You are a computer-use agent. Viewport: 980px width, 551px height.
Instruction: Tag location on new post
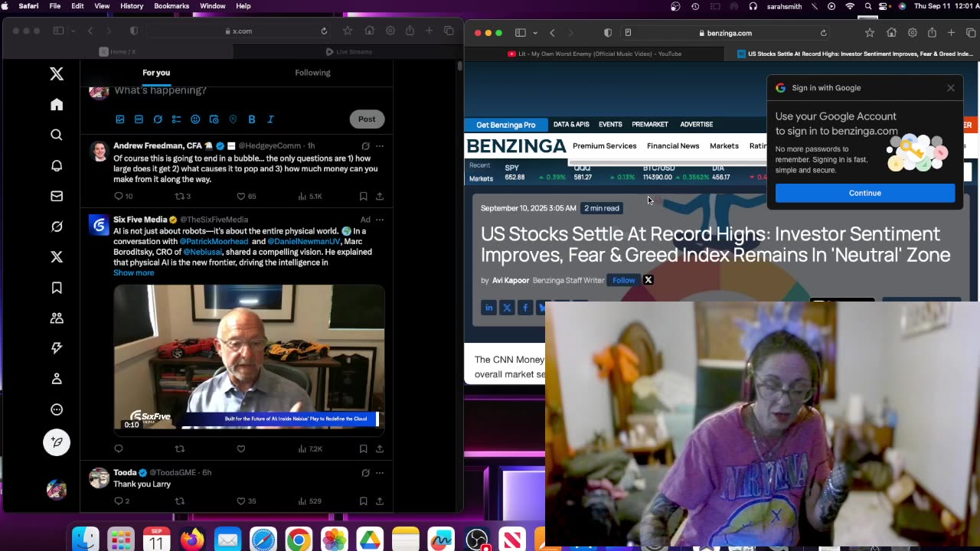[x=233, y=119]
